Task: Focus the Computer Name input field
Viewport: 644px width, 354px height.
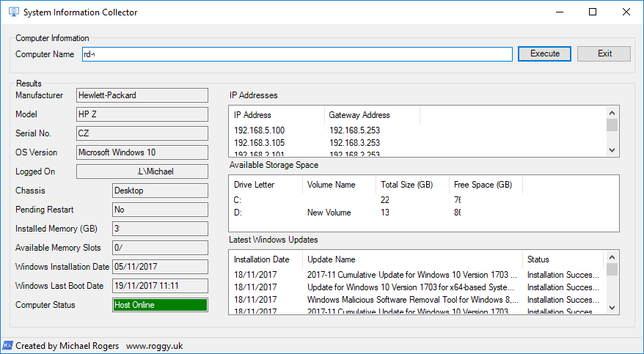Action: coord(297,54)
